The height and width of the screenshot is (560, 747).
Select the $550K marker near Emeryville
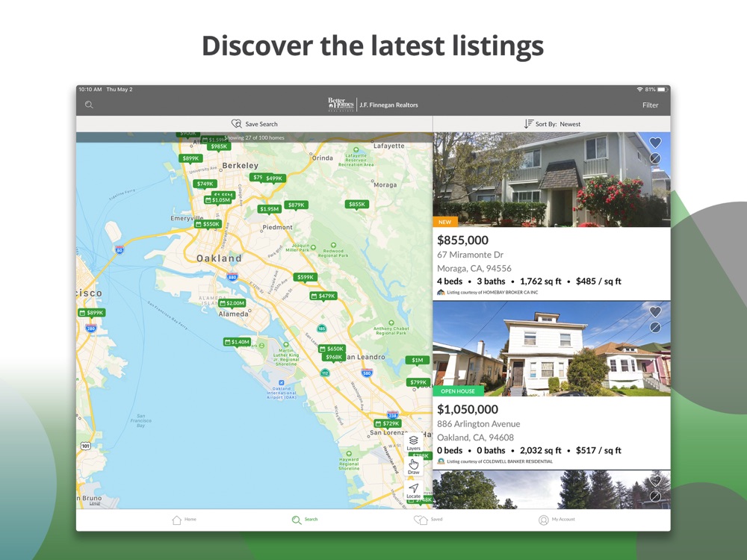tap(208, 224)
